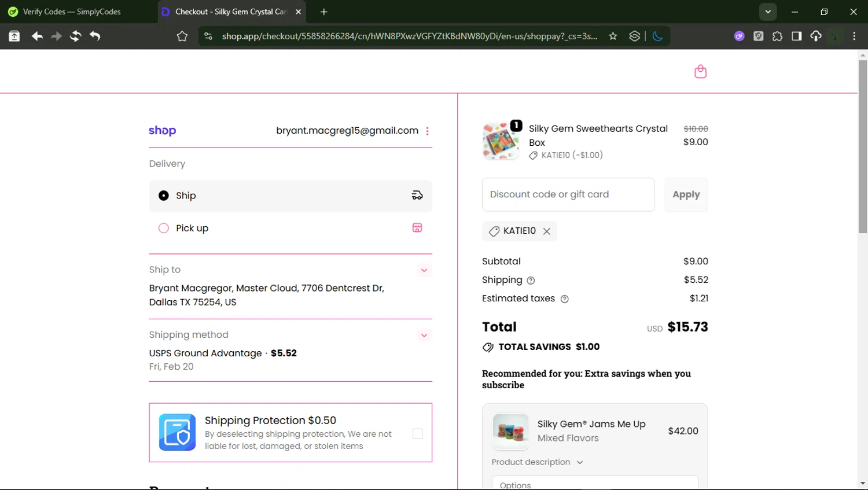Click the store pickup icon
This screenshot has height=490, width=868.
click(x=417, y=228)
